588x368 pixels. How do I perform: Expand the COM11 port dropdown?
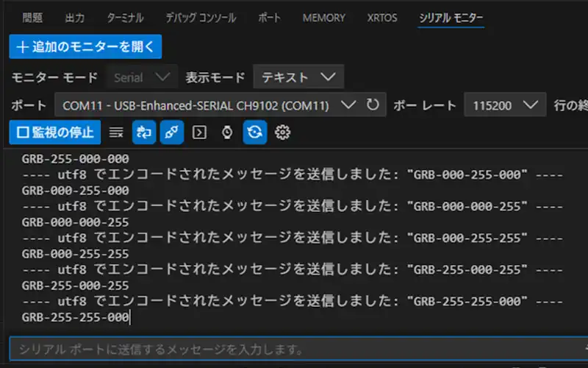(209, 105)
